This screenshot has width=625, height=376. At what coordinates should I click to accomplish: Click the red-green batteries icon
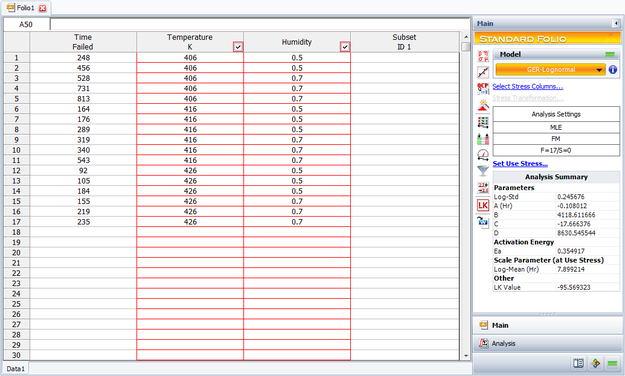[x=483, y=138]
